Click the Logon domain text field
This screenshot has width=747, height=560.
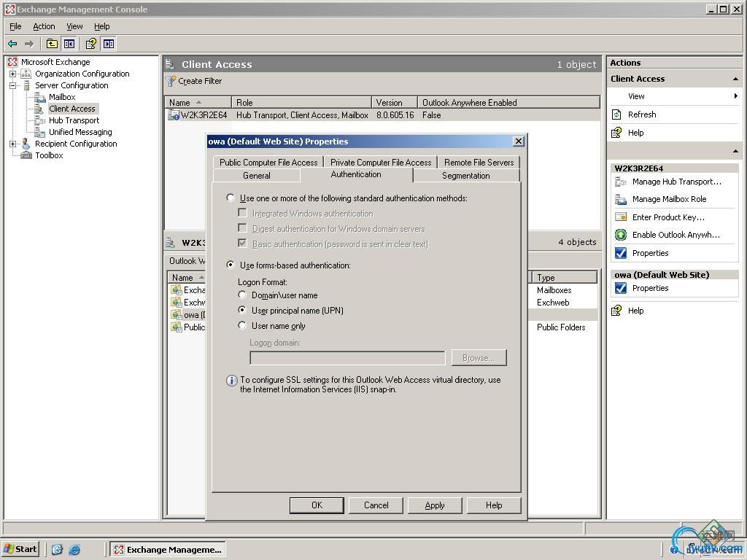point(347,358)
